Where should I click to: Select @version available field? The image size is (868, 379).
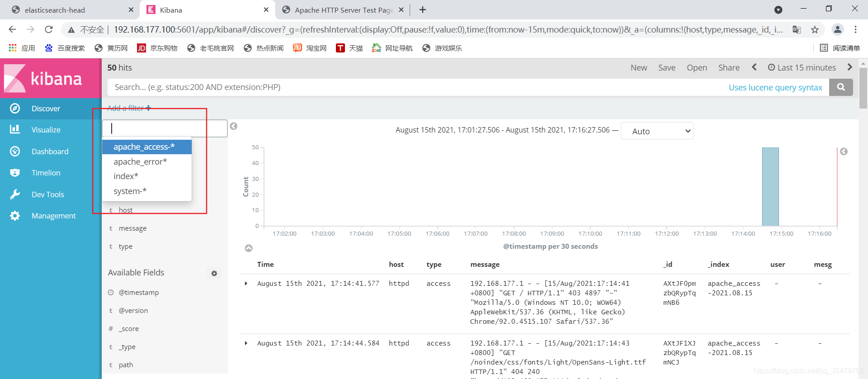click(133, 311)
